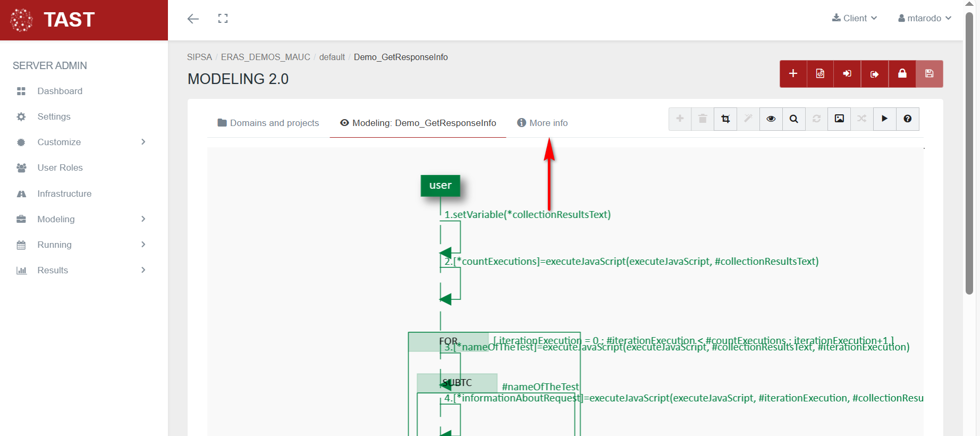Viewport: 980px width, 436px height.
Task: Switch to Domains and projects tab
Action: 268,123
